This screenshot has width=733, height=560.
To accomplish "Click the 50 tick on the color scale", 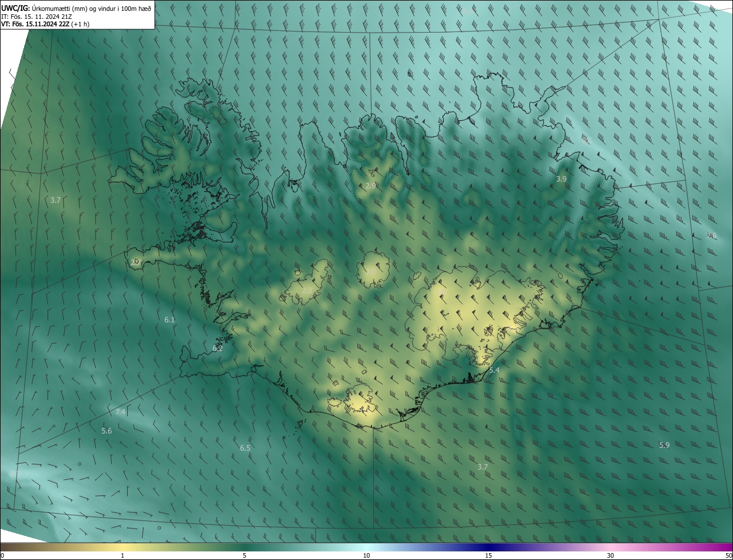I will click(728, 556).
